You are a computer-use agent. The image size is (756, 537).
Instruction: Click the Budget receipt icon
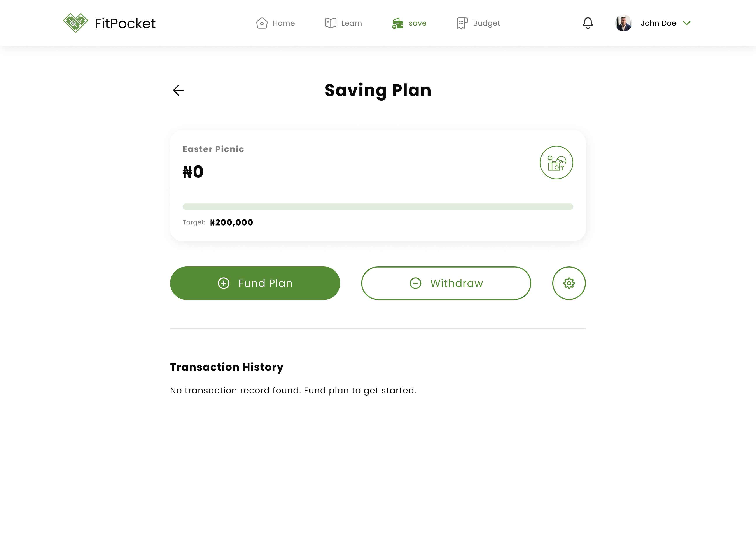(x=462, y=23)
